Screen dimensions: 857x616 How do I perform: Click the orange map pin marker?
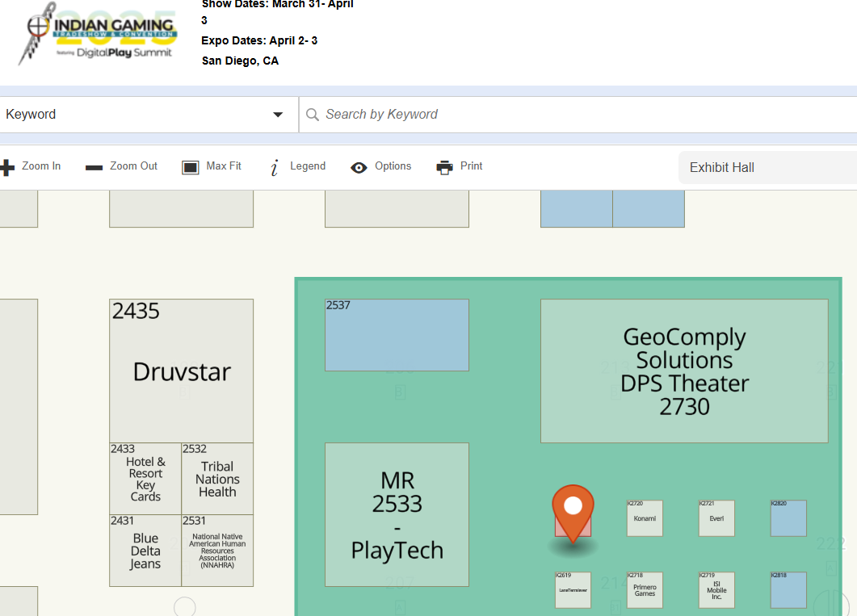[x=573, y=513]
